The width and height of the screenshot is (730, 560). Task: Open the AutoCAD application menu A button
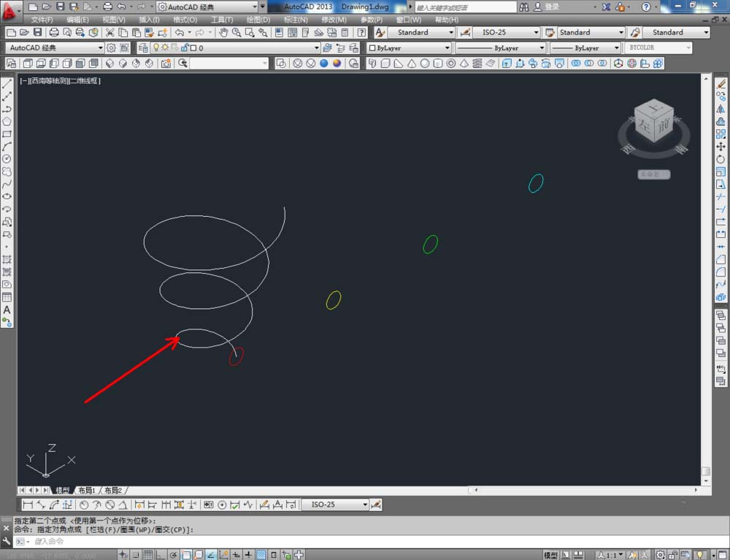[x=9, y=9]
